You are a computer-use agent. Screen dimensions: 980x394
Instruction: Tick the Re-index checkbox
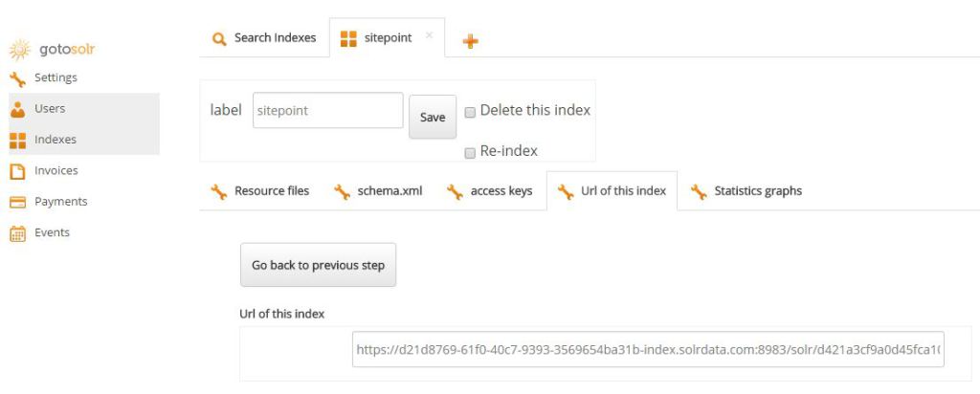[470, 152]
